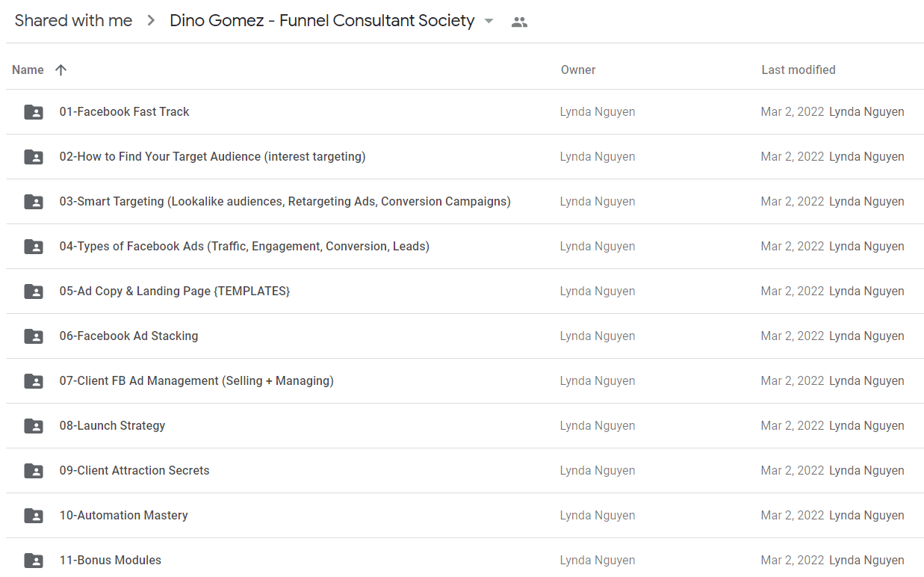Select 06-Facebook Ad Stacking folder name
924x577 pixels.
pos(129,336)
